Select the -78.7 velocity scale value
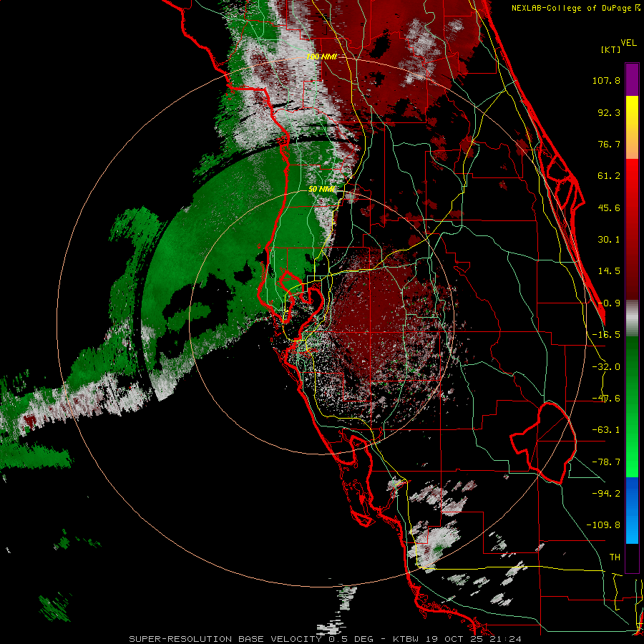 pyautogui.click(x=606, y=462)
